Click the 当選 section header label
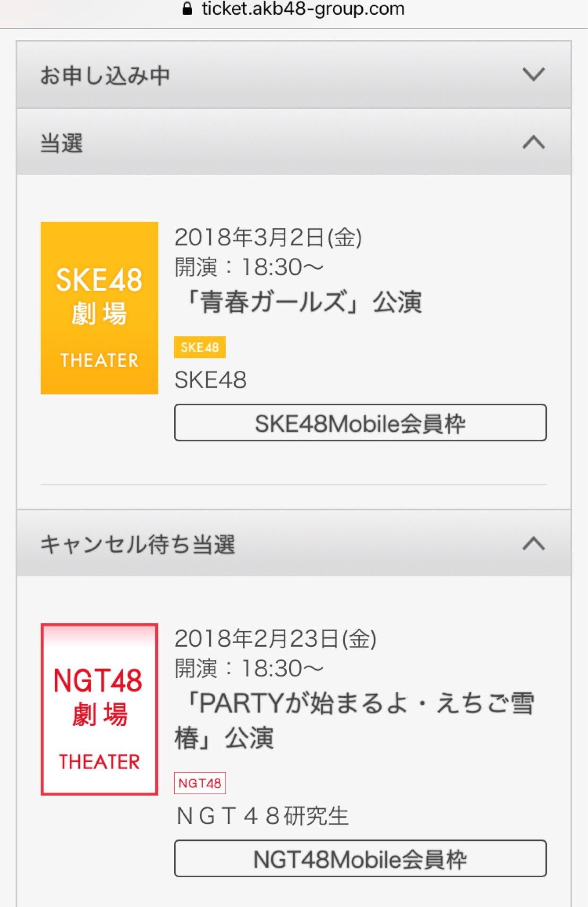This screenshot has width=588, height=907. 62,143
